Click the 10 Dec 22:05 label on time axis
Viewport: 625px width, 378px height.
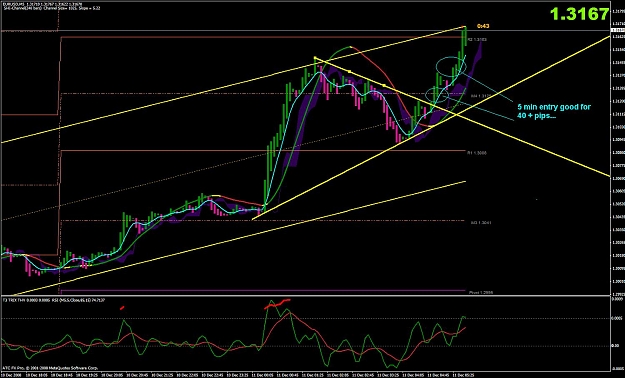pyautogui.click(x=188, y=374)
